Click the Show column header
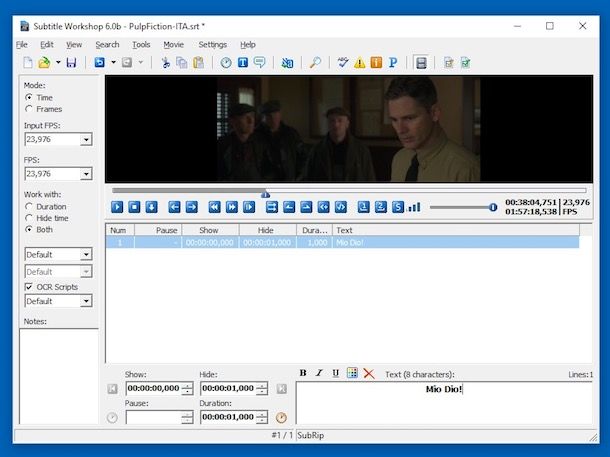610x457 pixels. [210, 230]
